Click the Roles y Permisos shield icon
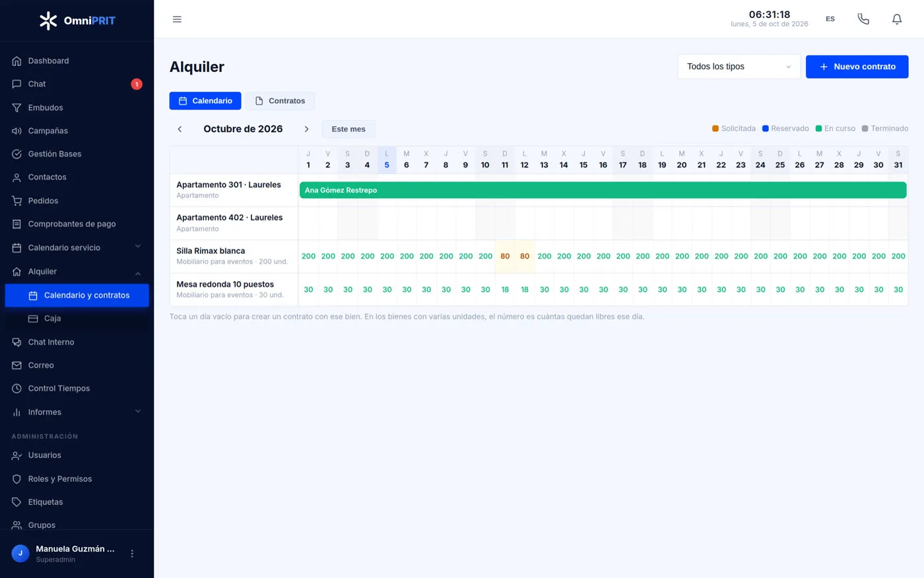Screen dimensions: 924x578 [x=16, y=479]
